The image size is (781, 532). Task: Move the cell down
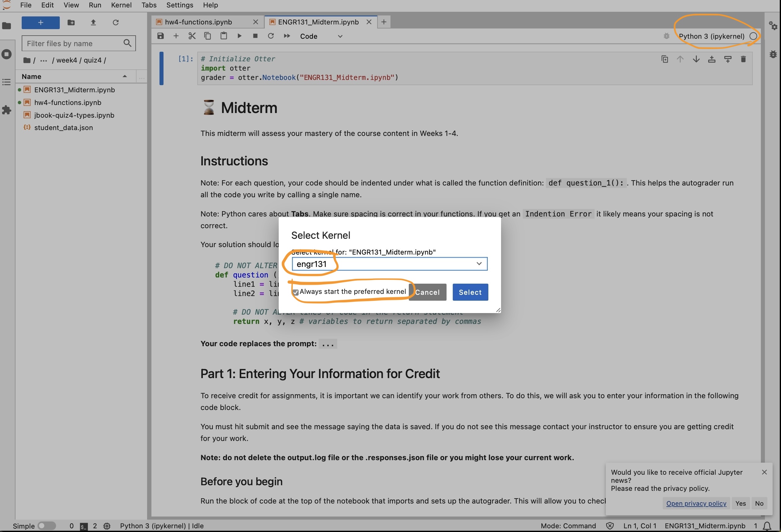click(x=696, y=59)
